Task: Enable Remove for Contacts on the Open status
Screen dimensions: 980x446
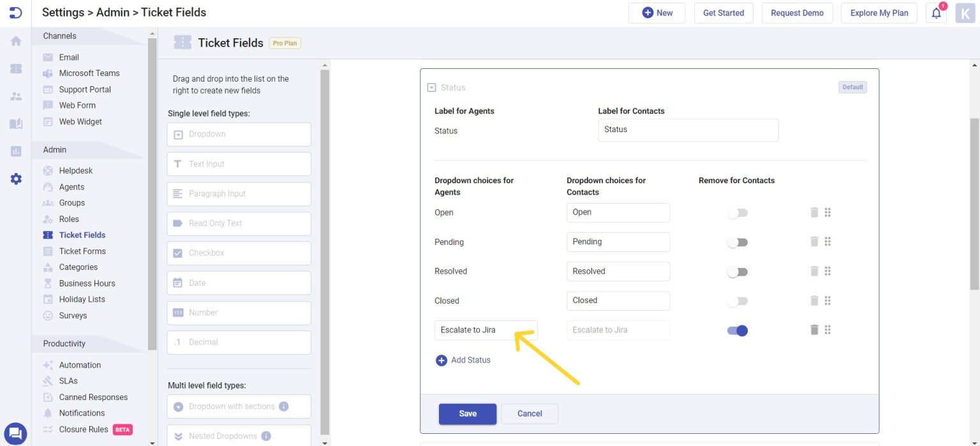Action: (738, 212)
